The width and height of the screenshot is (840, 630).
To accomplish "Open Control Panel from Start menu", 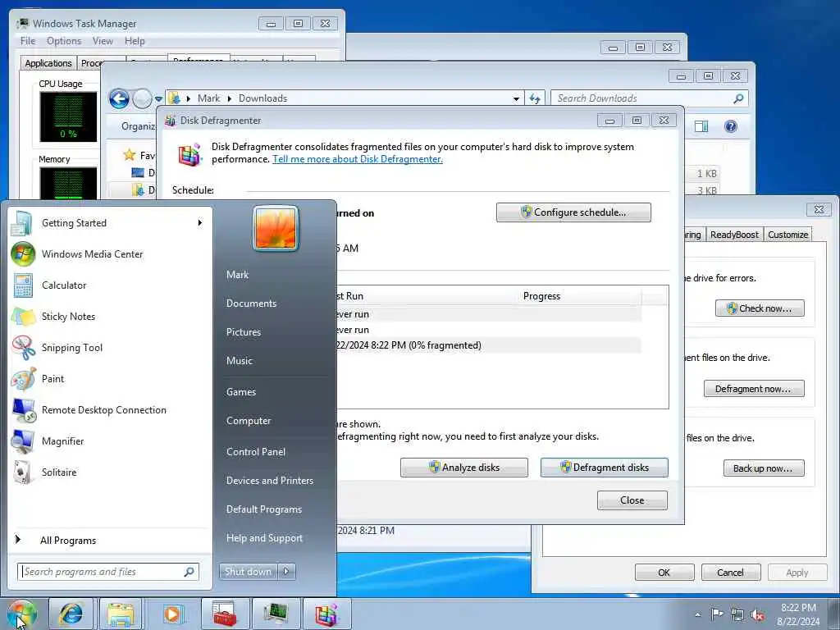I will click(x=256, y=452).
